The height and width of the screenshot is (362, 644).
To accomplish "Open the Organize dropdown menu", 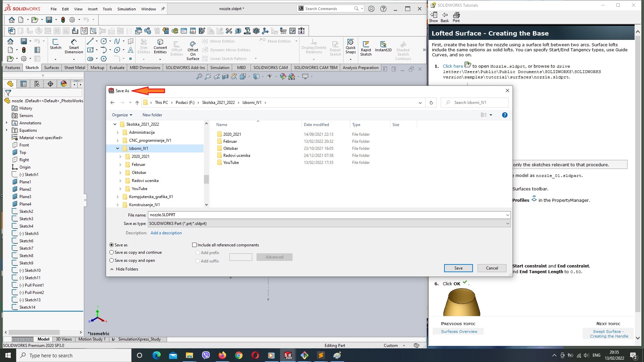I will coord(122,115).
